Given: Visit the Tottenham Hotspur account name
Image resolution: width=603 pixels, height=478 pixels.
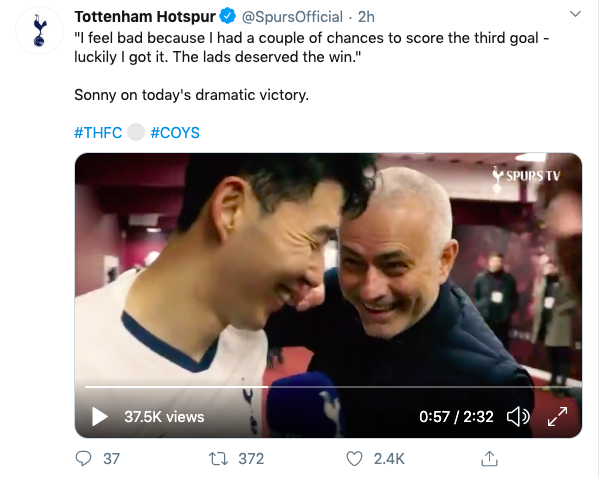Looking at the screenshot, I should pyautogui.click(x=145, y=17).
